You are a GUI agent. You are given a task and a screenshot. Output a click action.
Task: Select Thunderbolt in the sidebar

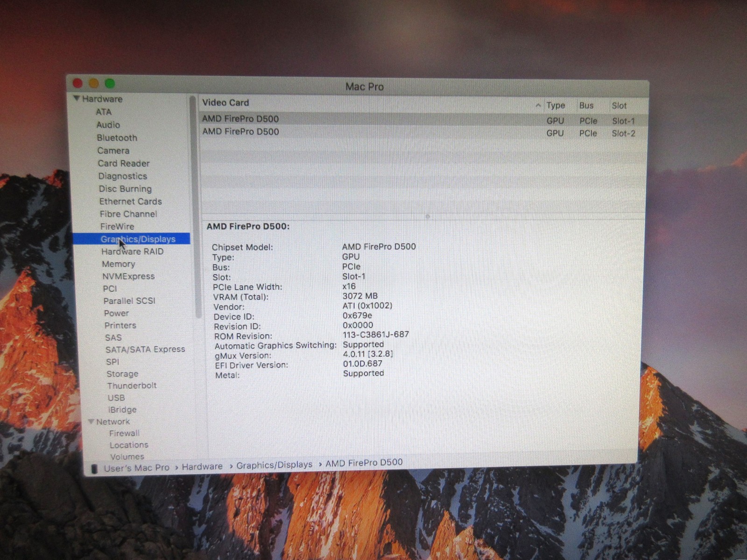[x=132, y=385]
